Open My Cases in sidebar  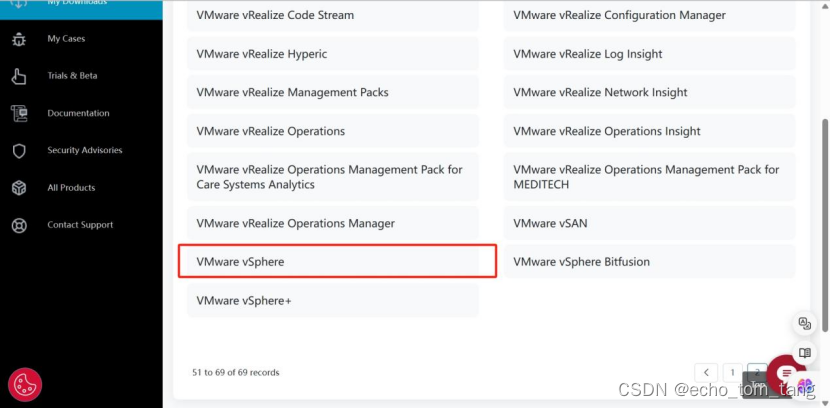(x=66, y=39)
